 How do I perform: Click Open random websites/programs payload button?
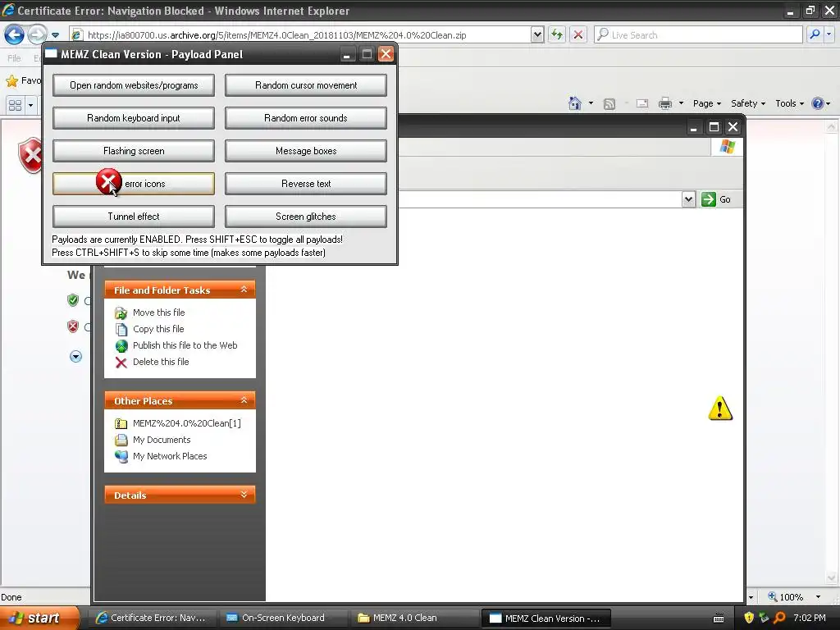pos(134,85)
